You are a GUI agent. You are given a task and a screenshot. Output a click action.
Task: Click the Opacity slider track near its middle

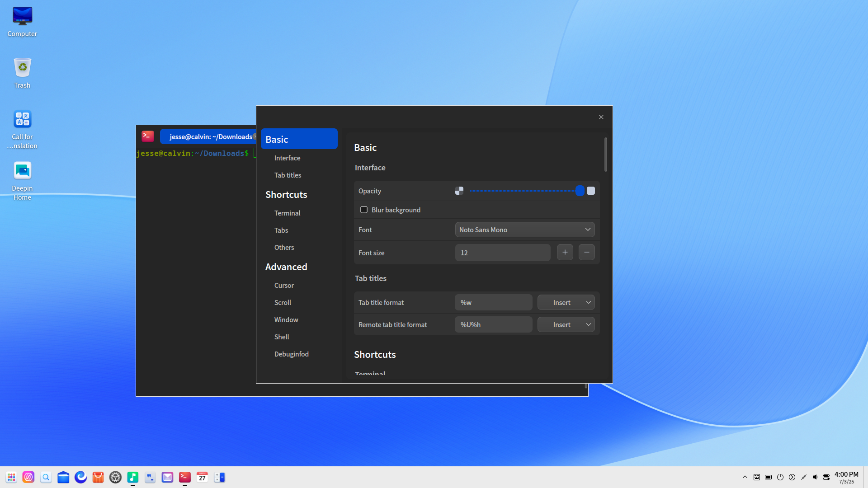[524, 191]
